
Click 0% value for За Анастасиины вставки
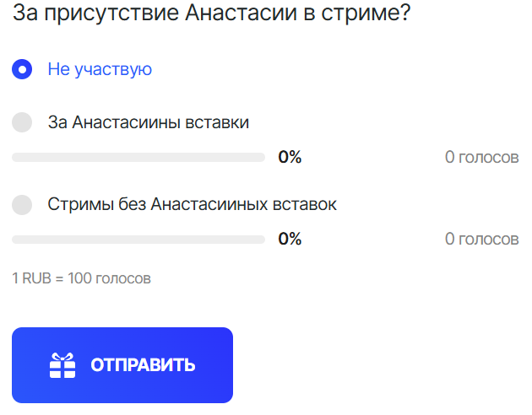tap(290, 158)
